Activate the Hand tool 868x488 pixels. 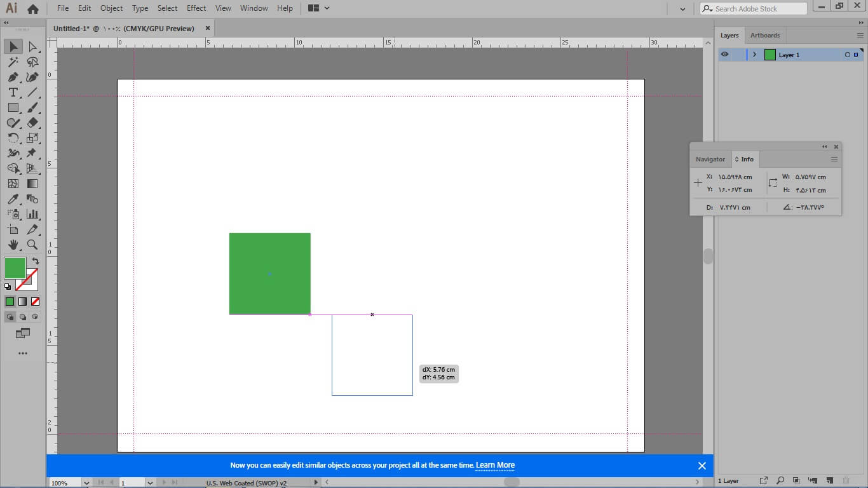[13, 245]
